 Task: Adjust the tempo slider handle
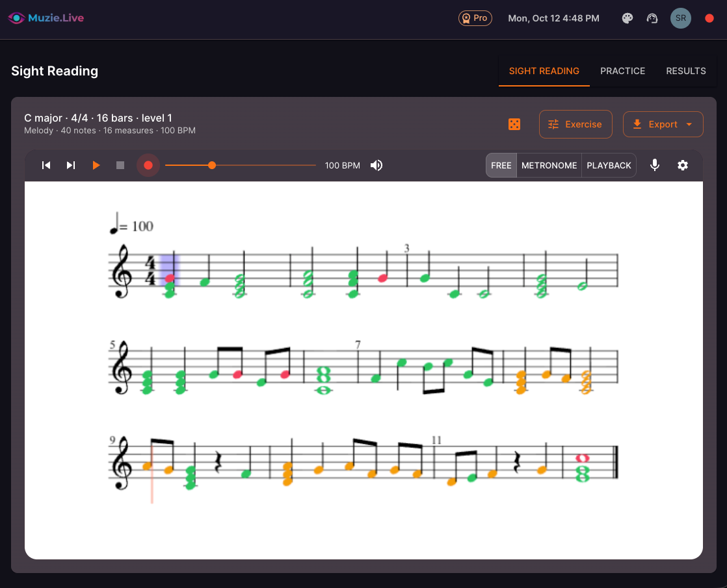212,166
